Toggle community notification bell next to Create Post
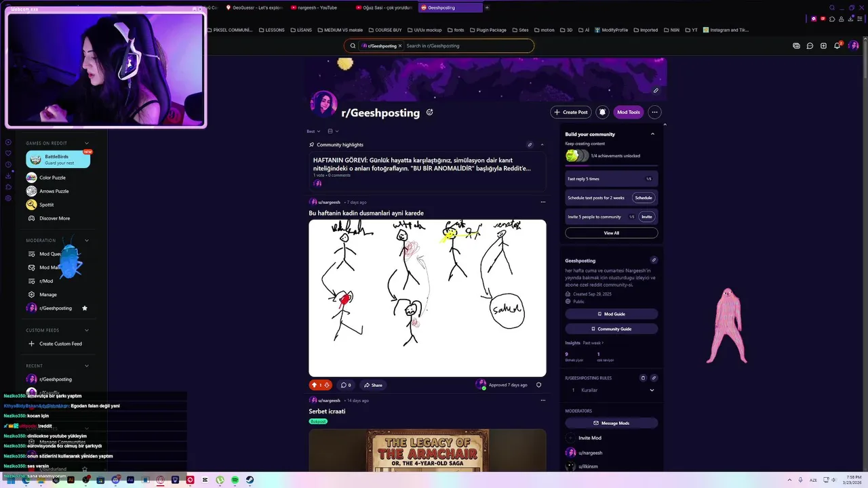The image size is (868, 488). tap(602, 112)
